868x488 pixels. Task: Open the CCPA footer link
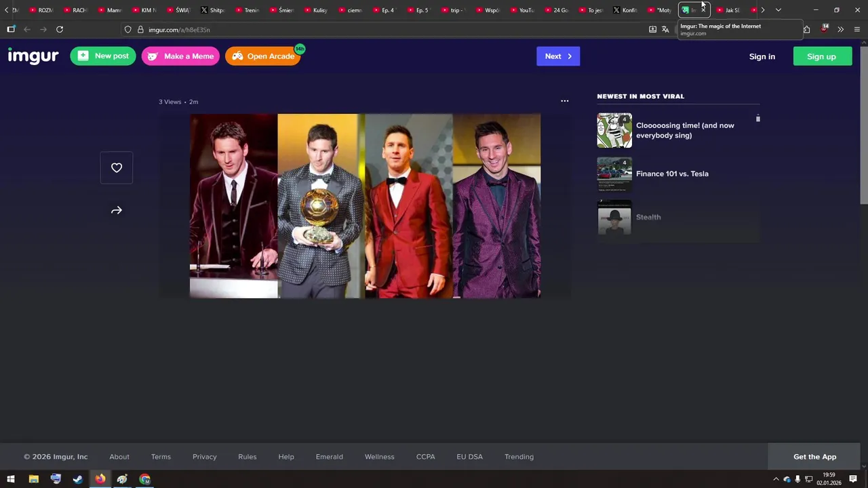(426, 457)
